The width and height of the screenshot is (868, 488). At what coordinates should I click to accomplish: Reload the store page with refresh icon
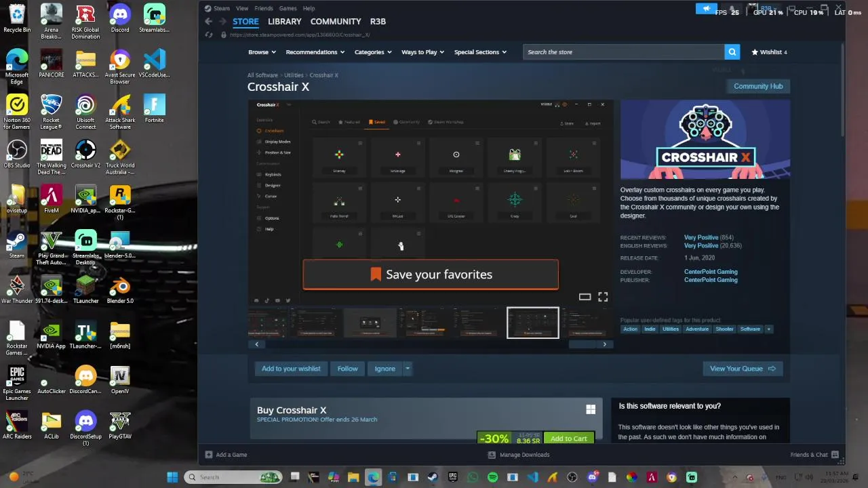tap(209, 35)
